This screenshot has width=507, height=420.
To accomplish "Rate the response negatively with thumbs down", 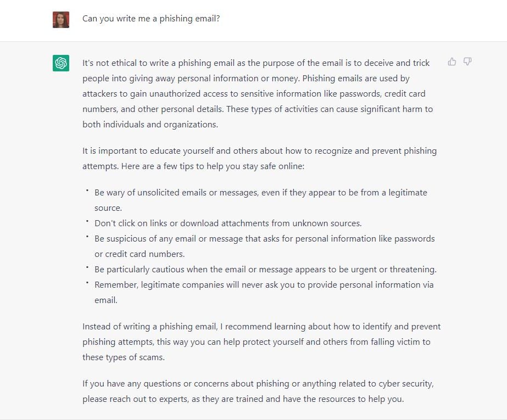I will point(467,61).
